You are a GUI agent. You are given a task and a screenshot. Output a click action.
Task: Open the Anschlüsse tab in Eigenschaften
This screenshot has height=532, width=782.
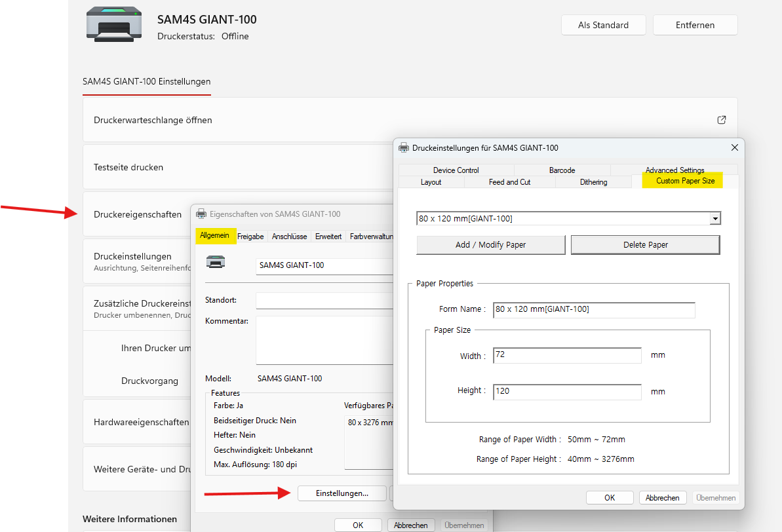tap(289, 237)
